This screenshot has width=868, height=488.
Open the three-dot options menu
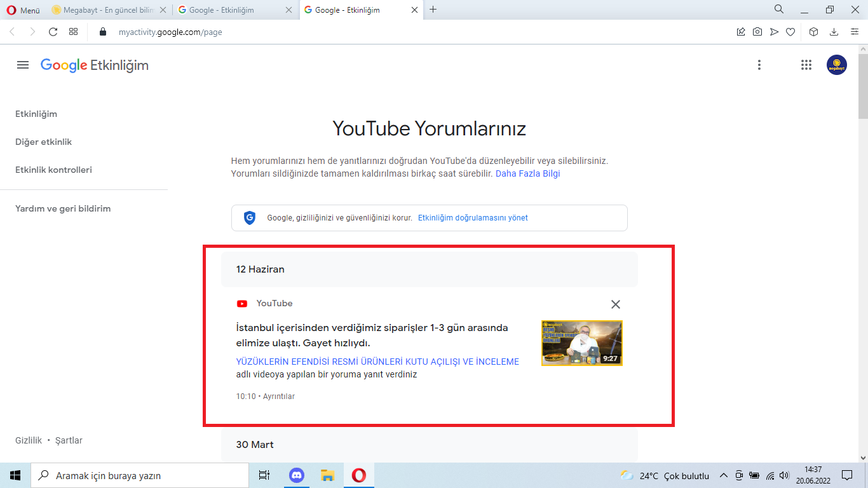click(x=759, y=64)
